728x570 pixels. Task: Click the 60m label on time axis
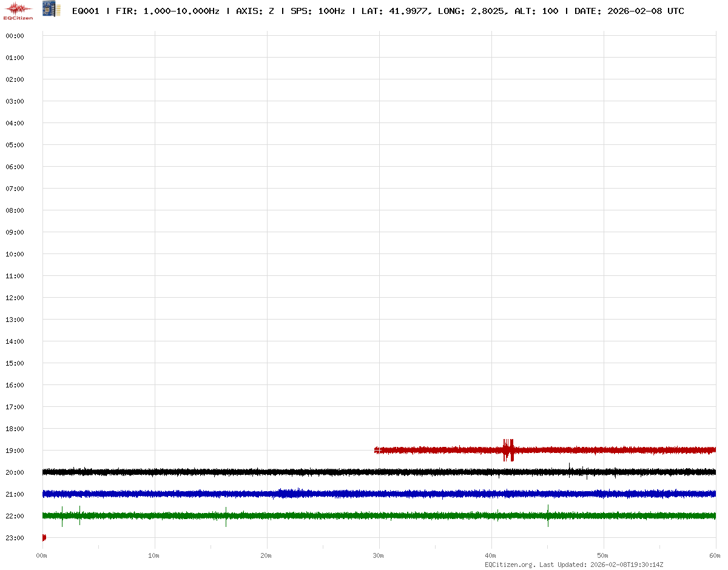click(715, 555)
